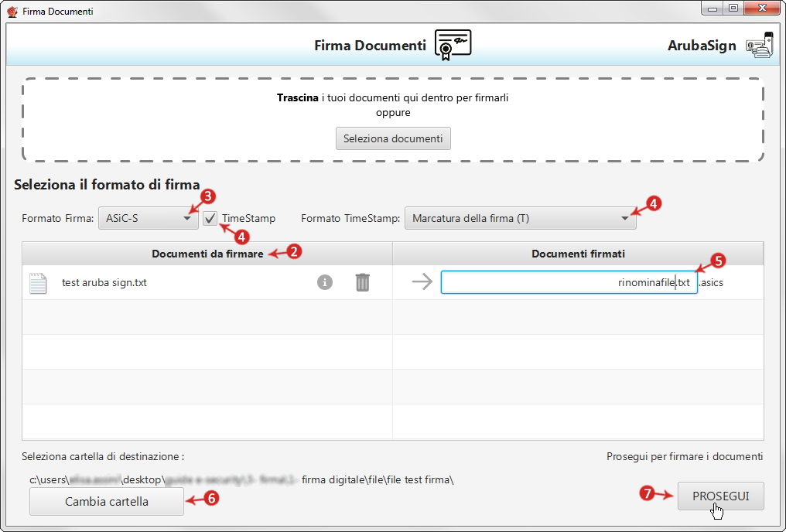Viewport: 786px width, 532px height.
Task: Click the Cambia cartella button
Action: pyautogui.click(x=107, y=501)
